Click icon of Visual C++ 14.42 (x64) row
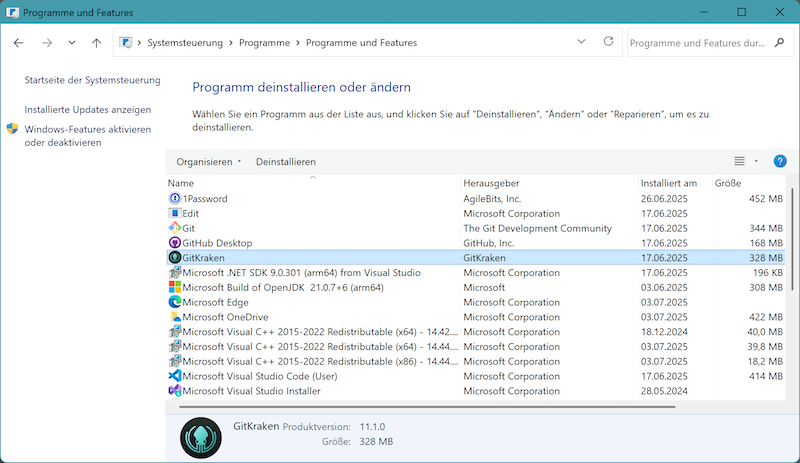Screen dimensions: 800x463 click(x=174, y=331)
